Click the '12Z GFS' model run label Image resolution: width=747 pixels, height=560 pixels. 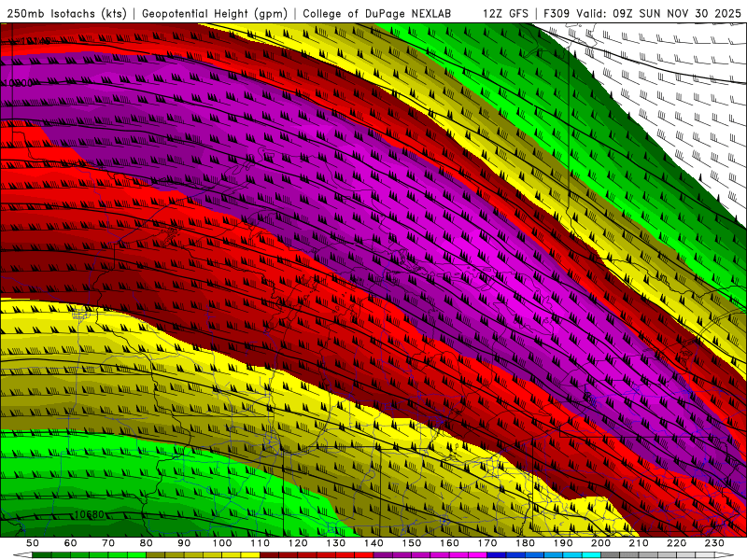click(505, 14)
